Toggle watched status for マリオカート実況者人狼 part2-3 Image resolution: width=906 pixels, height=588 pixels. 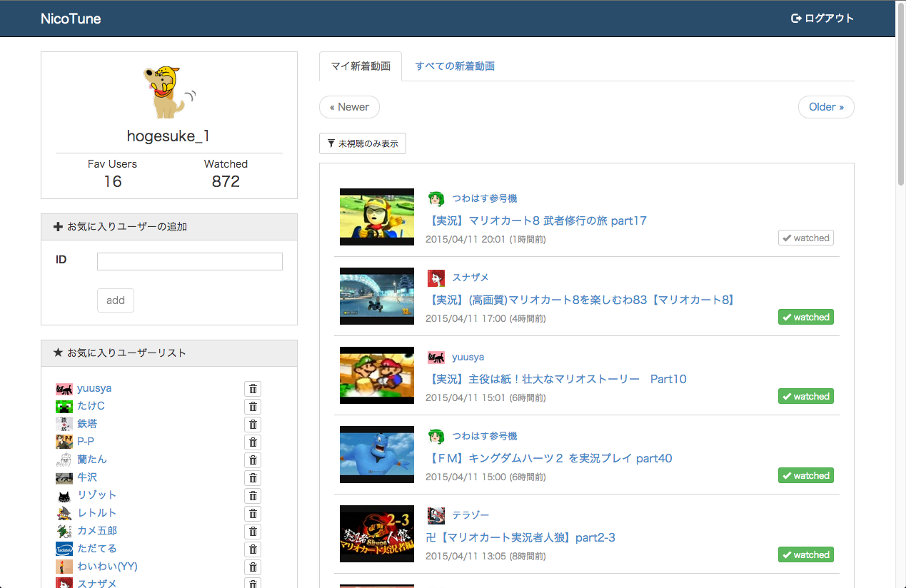tap(805, 555)
